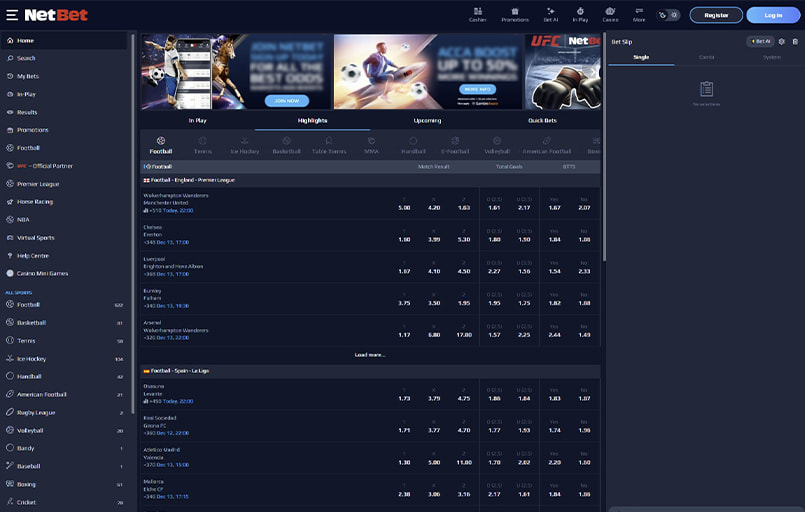Viewport: 805px width, 512px height.
Task: Open NBA in left sidebar
Action: point(64,219)
